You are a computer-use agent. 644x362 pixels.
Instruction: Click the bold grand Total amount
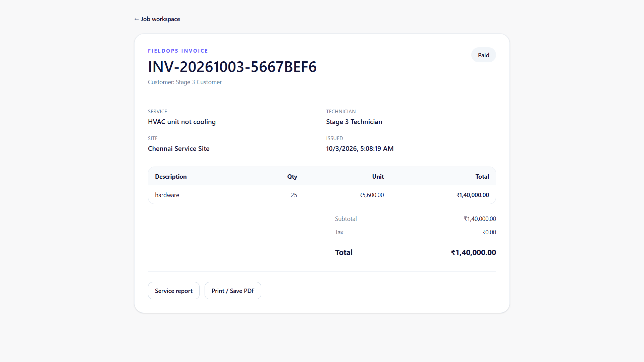(474, 253)
